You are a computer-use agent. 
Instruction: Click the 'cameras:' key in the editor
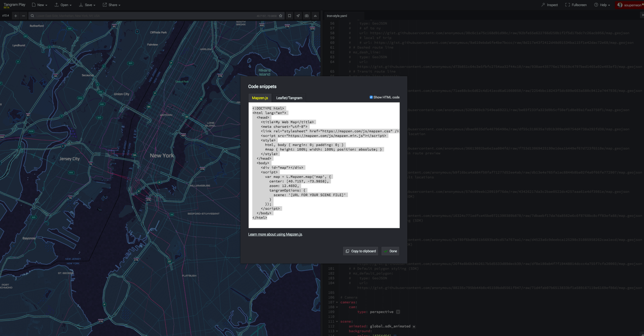(x=349, y=302)
